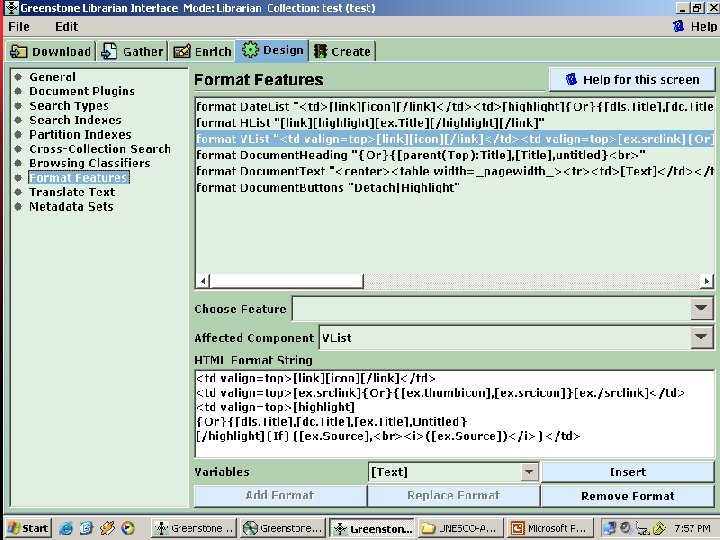Viewport: 720px width, 540px height.
Task: Switch to Microsoft PowerPoint taskbar window
Action: pyautogui.click(x=550, y=529)
